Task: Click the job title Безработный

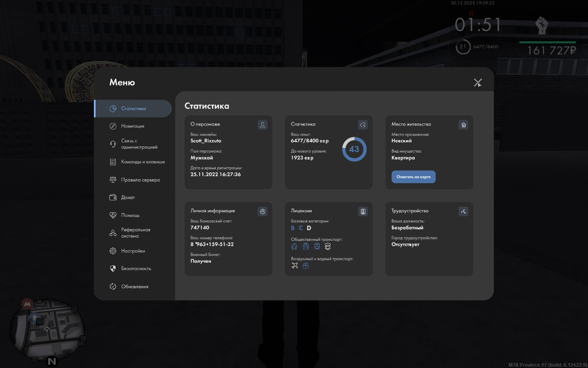Action: [407, 228]
